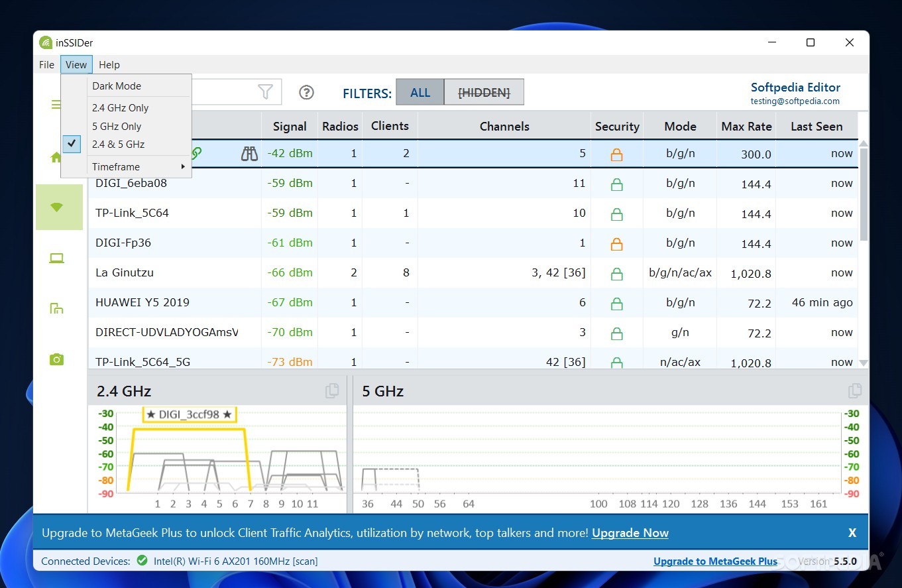The image size is (902, 588).
Task: Click green lock icon for TP-Link_5C64
Action: point(616,213)
